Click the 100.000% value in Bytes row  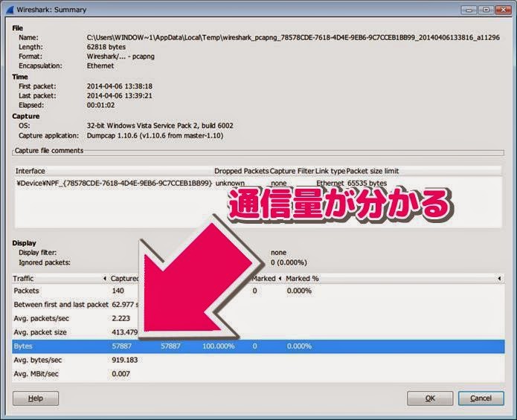(218, 346)
